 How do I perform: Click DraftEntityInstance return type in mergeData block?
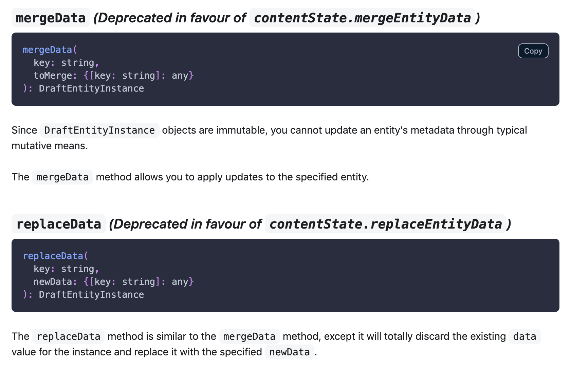click(x=91, y=89)
